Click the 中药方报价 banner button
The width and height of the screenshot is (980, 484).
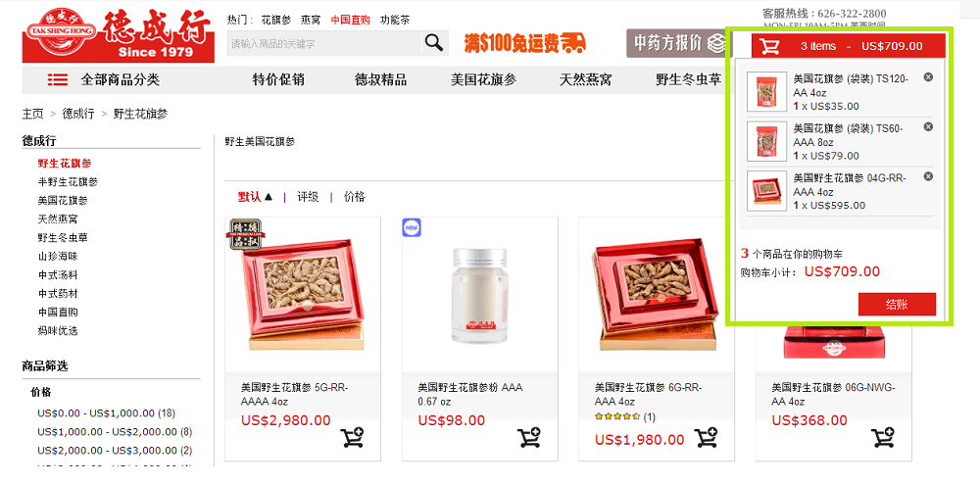[x=678, y=43]
